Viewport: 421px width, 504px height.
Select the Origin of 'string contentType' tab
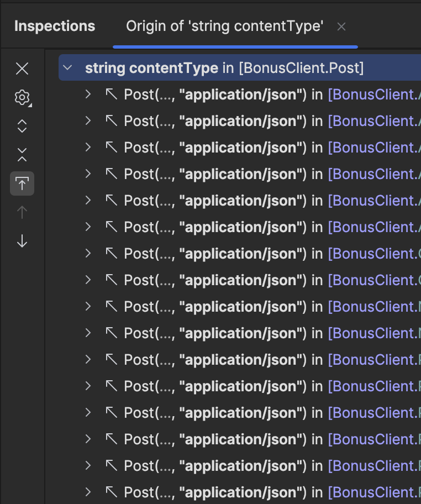pos(224,27)
